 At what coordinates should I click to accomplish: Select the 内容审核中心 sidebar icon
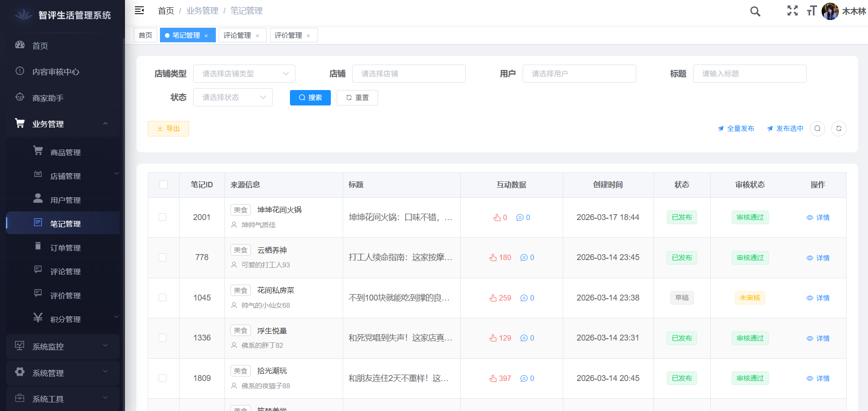coord(19,71)
